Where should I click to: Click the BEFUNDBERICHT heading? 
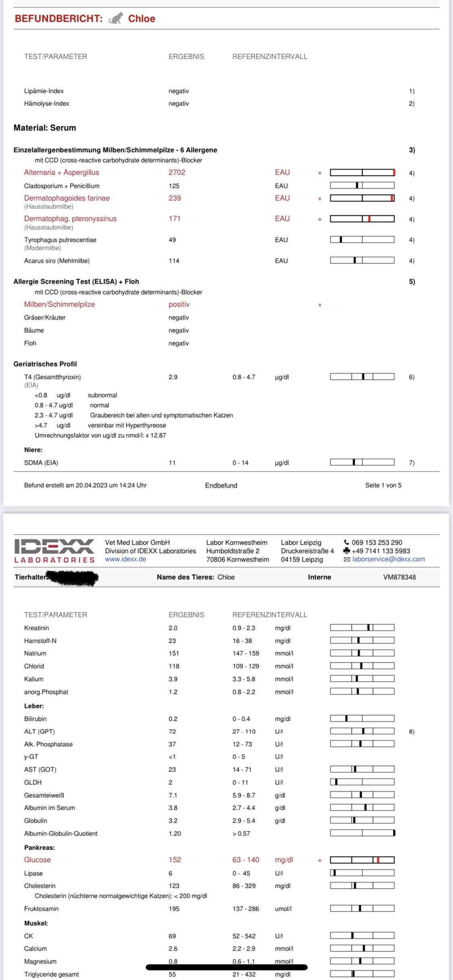coord(59,19)
